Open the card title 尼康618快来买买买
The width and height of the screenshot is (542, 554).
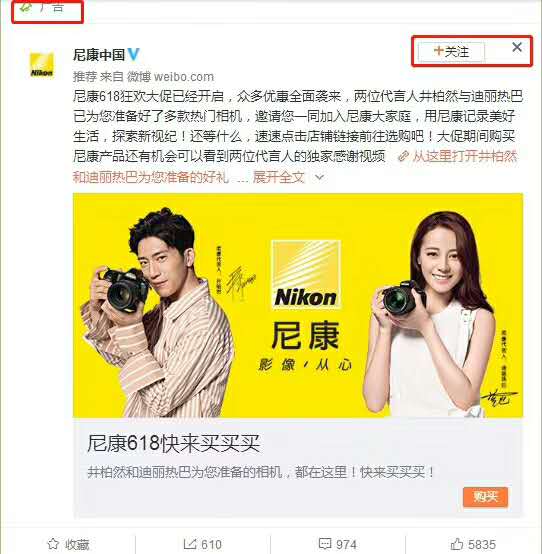pyautogui.click(x=173, y=443)
